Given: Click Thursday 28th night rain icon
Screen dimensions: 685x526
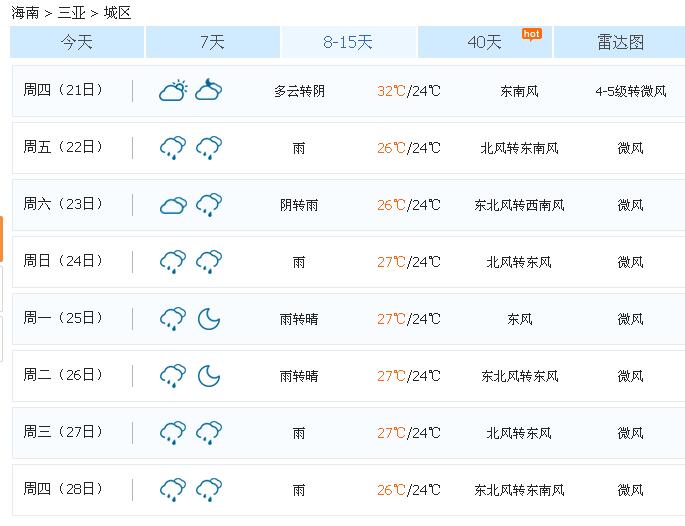Looking at the screenshot, I should 209,490.
